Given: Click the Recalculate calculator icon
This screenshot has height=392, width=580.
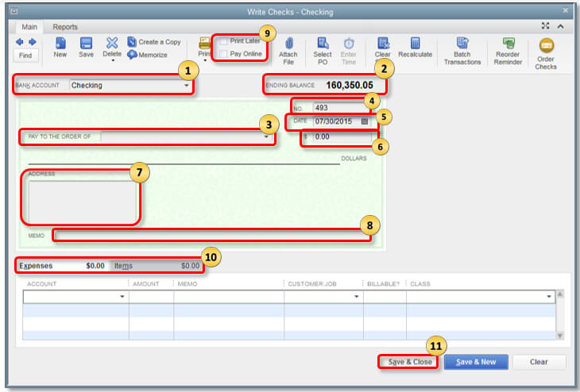Looking at the screenshot, I should 415,43.
